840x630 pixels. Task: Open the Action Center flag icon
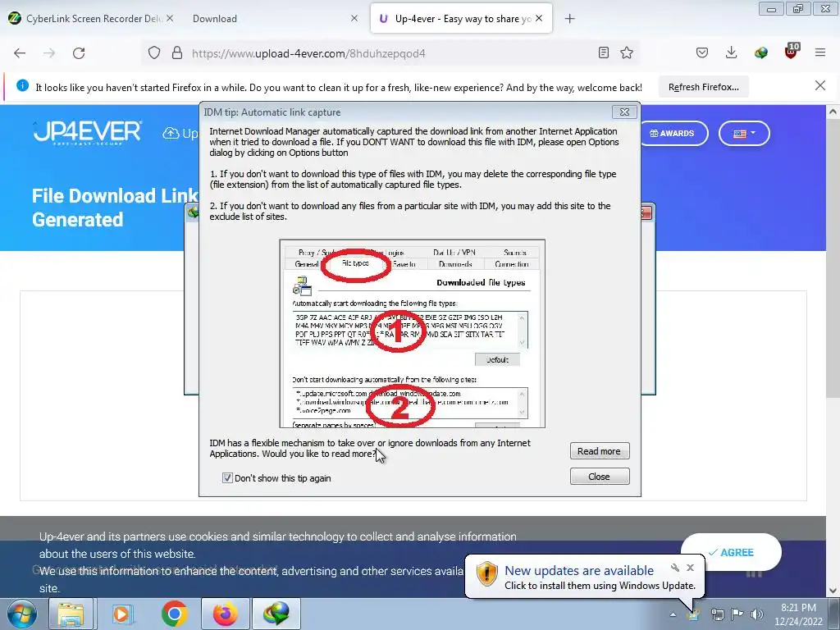point(737,614)
